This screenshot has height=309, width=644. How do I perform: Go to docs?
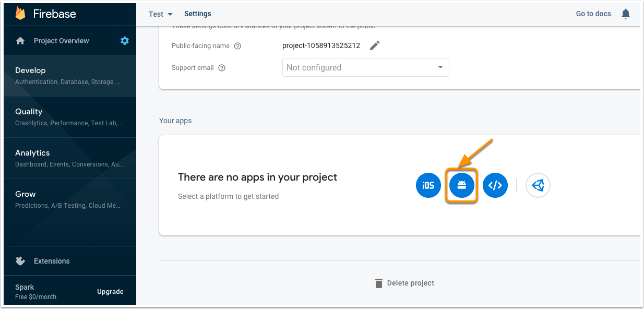pos(593,14)
